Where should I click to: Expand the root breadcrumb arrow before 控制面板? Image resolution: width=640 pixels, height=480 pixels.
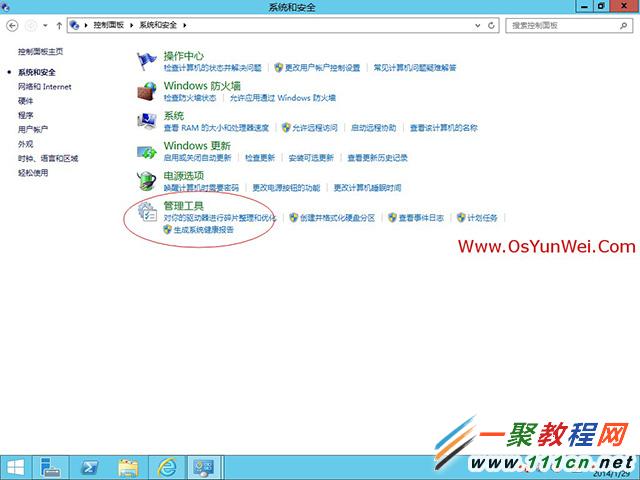tap(86, 25)
